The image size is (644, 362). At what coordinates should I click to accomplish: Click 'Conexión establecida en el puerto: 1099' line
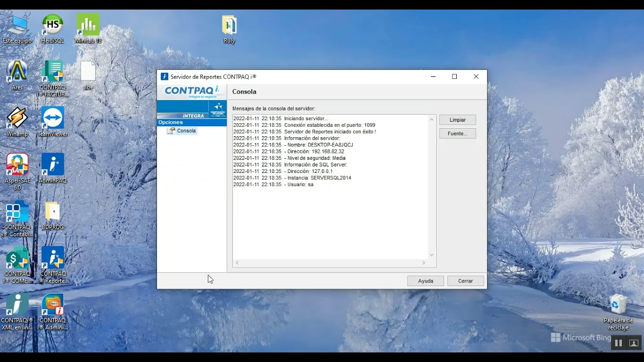point(304,125)
